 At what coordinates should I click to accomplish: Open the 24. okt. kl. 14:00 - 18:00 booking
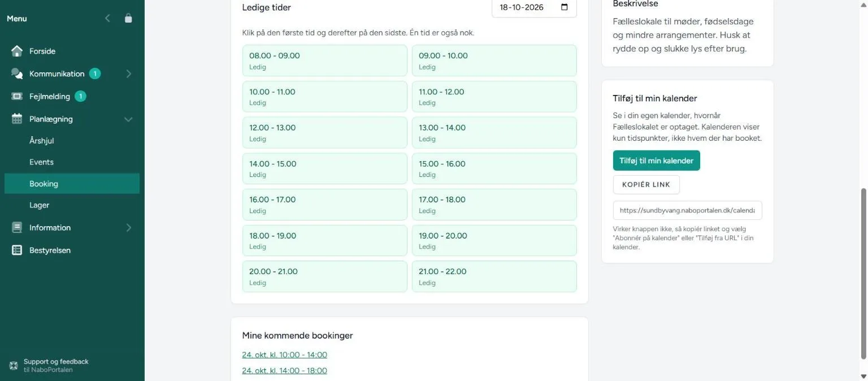[285, 370]
